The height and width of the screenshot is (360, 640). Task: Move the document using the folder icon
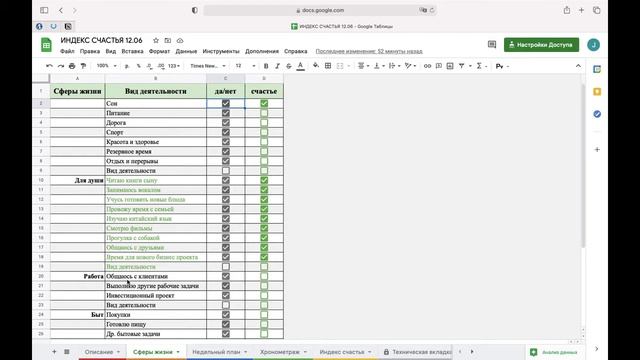point(168,40)
